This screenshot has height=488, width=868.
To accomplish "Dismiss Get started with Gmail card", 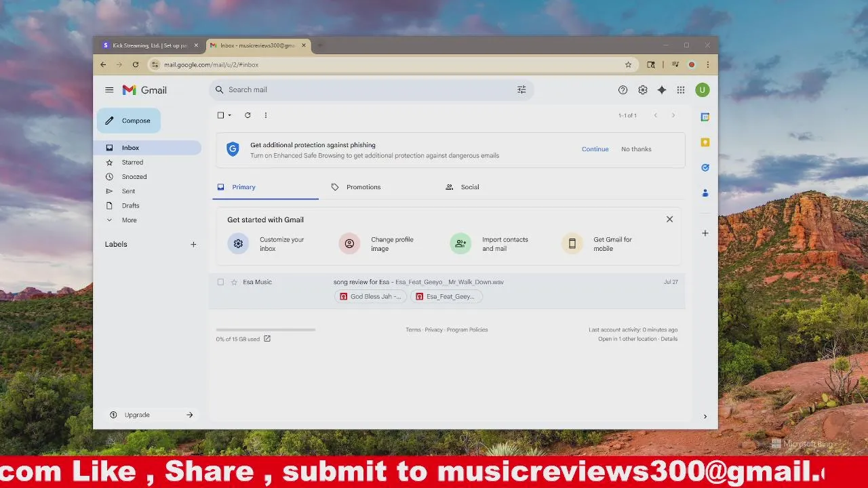I will pos(669,219).
